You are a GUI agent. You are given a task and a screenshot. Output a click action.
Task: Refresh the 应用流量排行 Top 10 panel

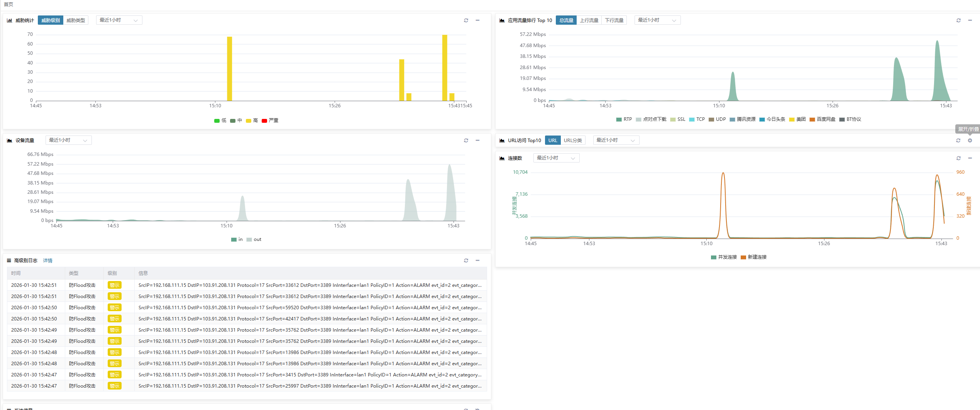[958, 20]
